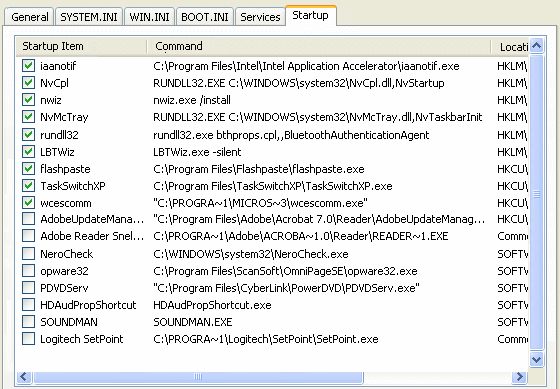
Task: Select the NvMcTray item name
Action: point(64,117)
